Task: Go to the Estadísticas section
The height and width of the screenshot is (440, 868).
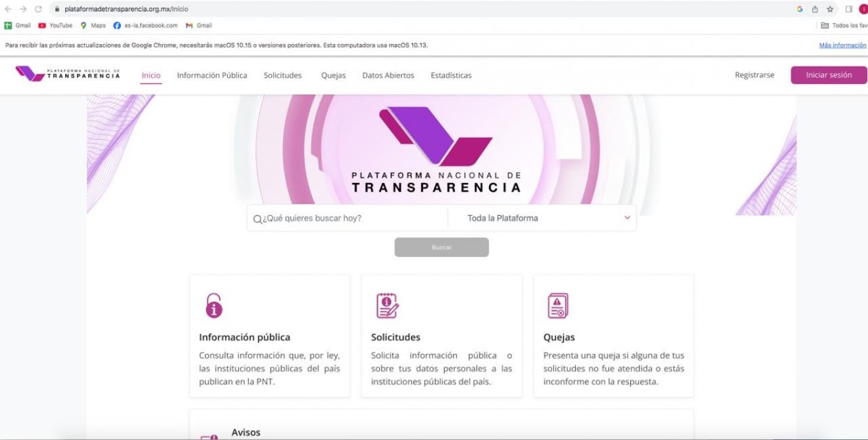Action: click(x=451, y=75)
